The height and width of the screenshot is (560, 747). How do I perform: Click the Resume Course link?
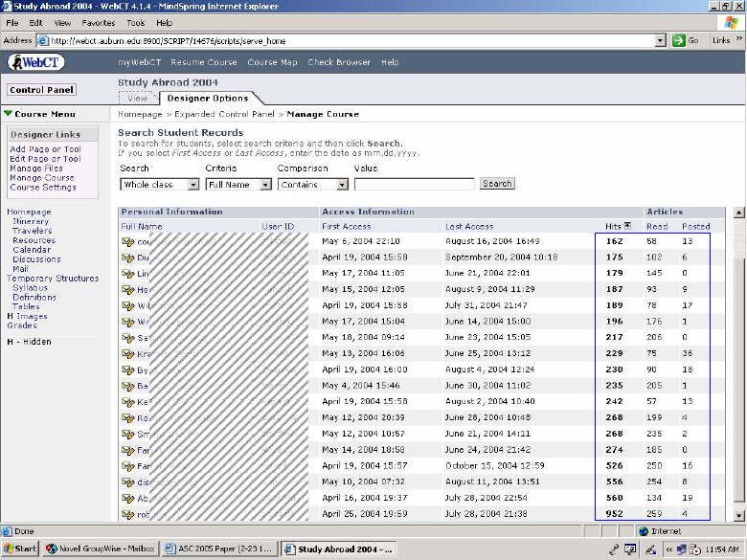coord(204,62)
